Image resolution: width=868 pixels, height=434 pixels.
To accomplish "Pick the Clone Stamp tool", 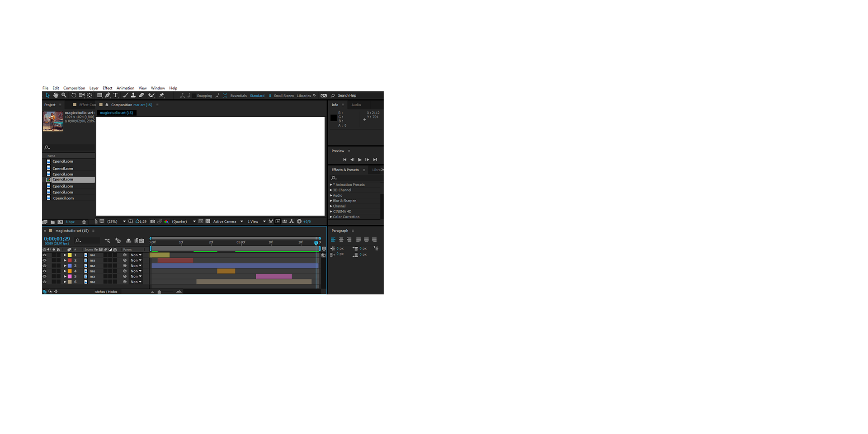I will tap(133, 95).
